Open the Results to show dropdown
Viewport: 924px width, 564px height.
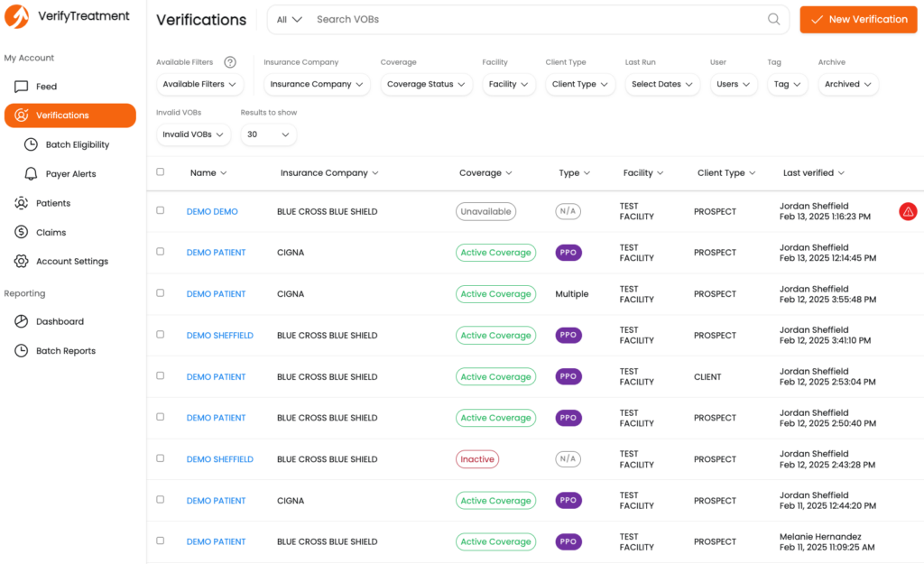click(268, 134)
